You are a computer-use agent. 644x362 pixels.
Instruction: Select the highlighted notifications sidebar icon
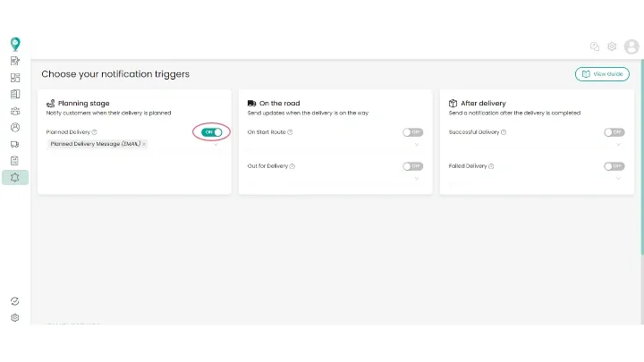pos(15,178)
